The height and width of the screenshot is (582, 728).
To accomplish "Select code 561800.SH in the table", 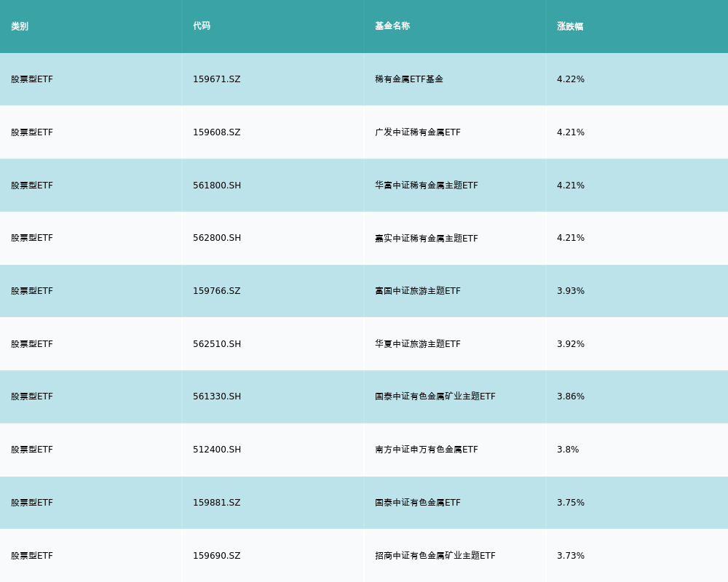I will (217, 186).
